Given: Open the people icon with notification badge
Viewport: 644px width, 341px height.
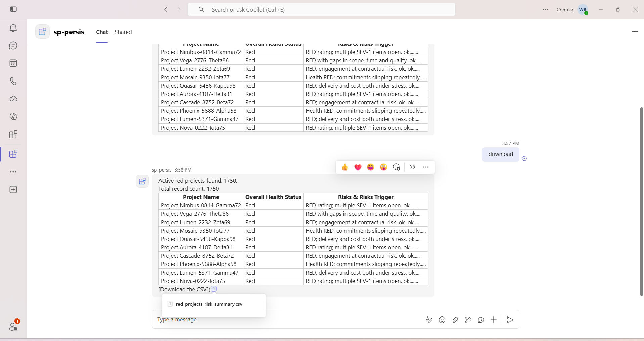Looking at the screenshot, I should coord(14,326).
